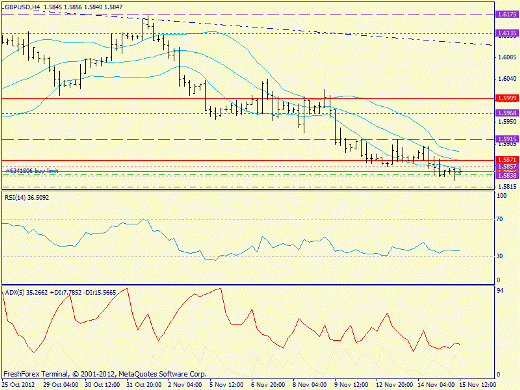Click the 31 Oct 20:00 date label
Image resolution: width=520 pixels, height=390 pixels.
tap(144, 385)
